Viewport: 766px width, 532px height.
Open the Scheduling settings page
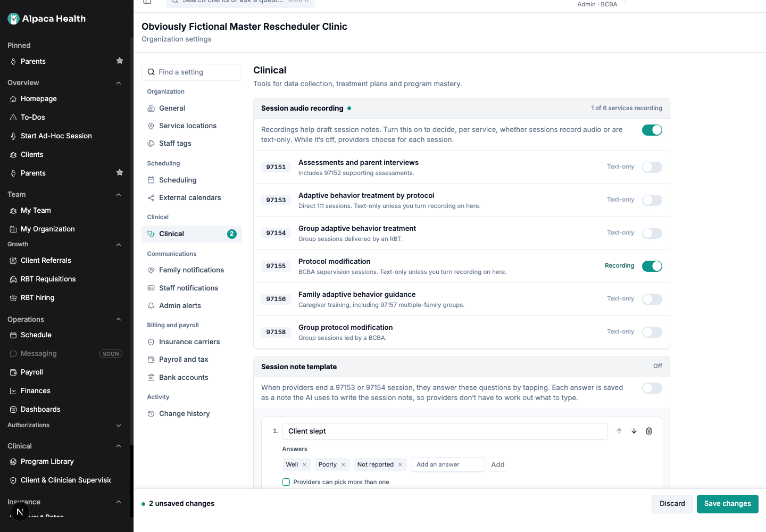191,180
